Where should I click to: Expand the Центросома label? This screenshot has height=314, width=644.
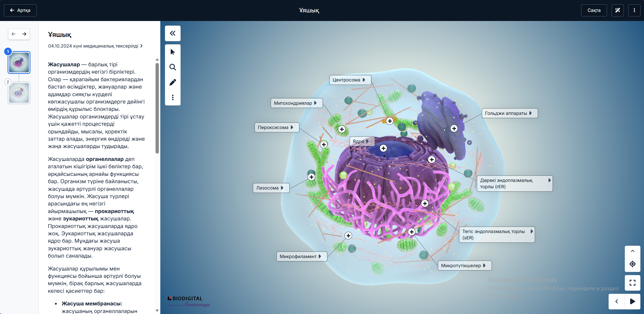364,80
